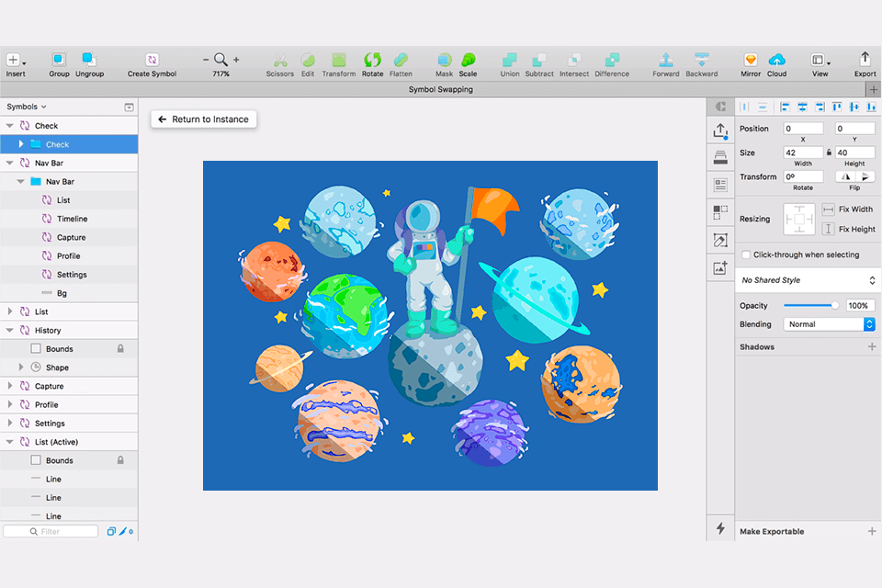Open the Blending mode dropdown
The width and height of the screenshot is (882, 588).
click(x=829, y=324)
